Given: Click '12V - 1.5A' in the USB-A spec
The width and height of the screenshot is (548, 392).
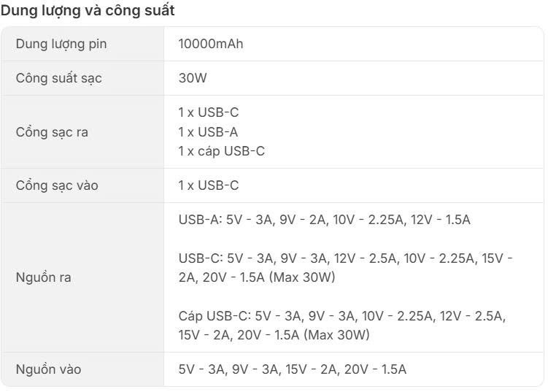Looking at the screenshot, I should tap(439, 220).
